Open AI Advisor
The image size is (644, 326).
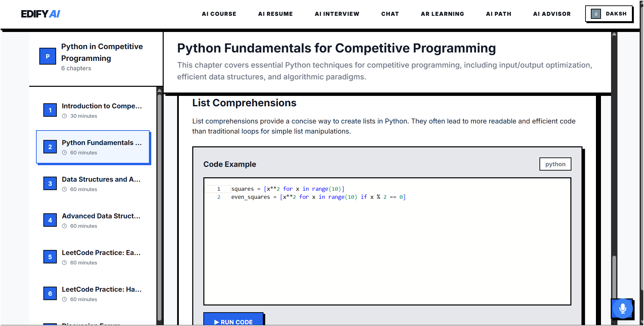pos(552,14)
